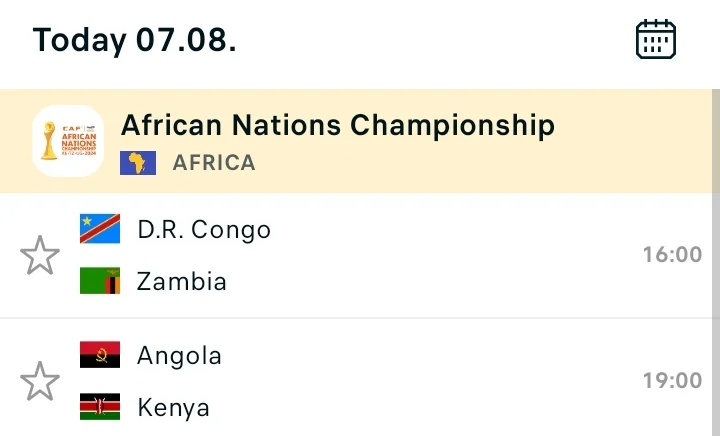Image resolution: width=720 pixels, height=436 pixels.
Task: Click the vertical scrollbar on right edge
Action: 716,263
